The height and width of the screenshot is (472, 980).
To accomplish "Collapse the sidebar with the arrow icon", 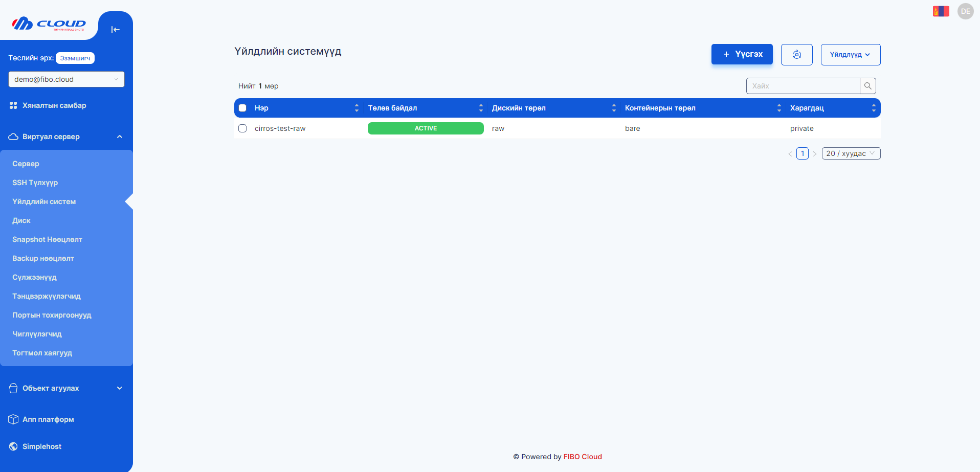I will (x=115, y=30).
